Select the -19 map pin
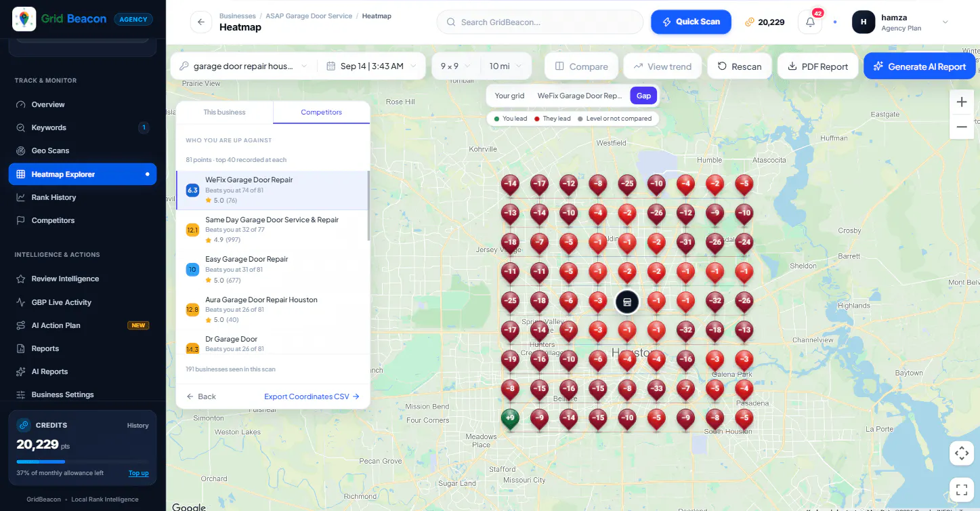The image size is (980, 511). tap(510, 360)
